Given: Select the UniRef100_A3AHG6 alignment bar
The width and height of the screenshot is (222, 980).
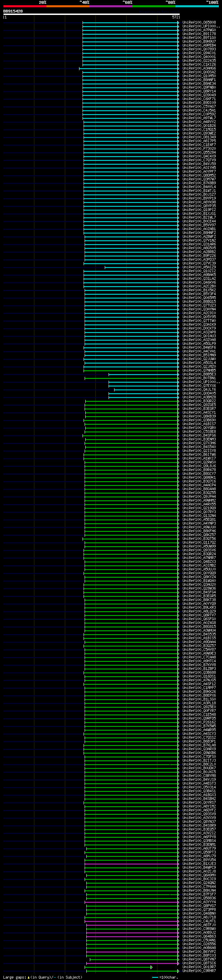Looking at the screenshot, I should [129, 68].
